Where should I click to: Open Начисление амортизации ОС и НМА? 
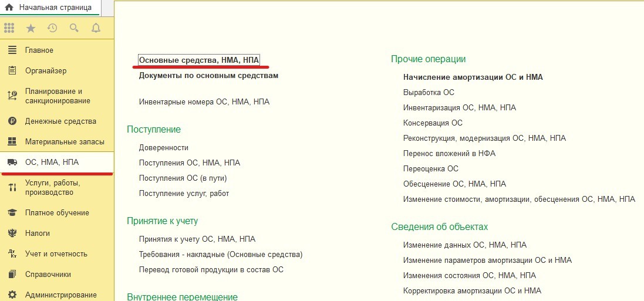[473, 77]
